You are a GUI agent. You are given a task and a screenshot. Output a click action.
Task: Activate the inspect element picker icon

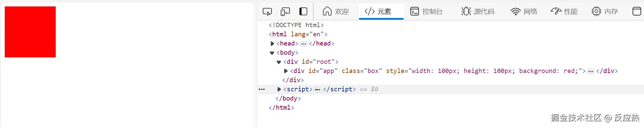(x=267, y=12)
